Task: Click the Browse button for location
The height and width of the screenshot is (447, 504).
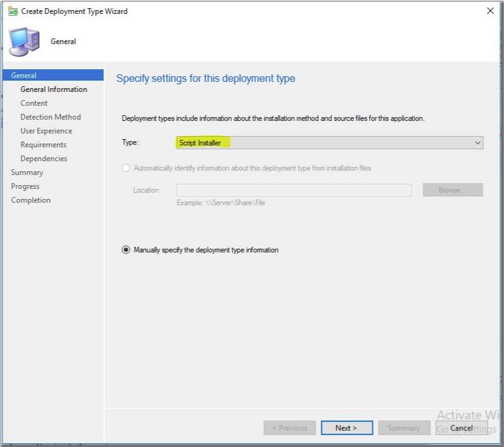Action: [452, 190]
